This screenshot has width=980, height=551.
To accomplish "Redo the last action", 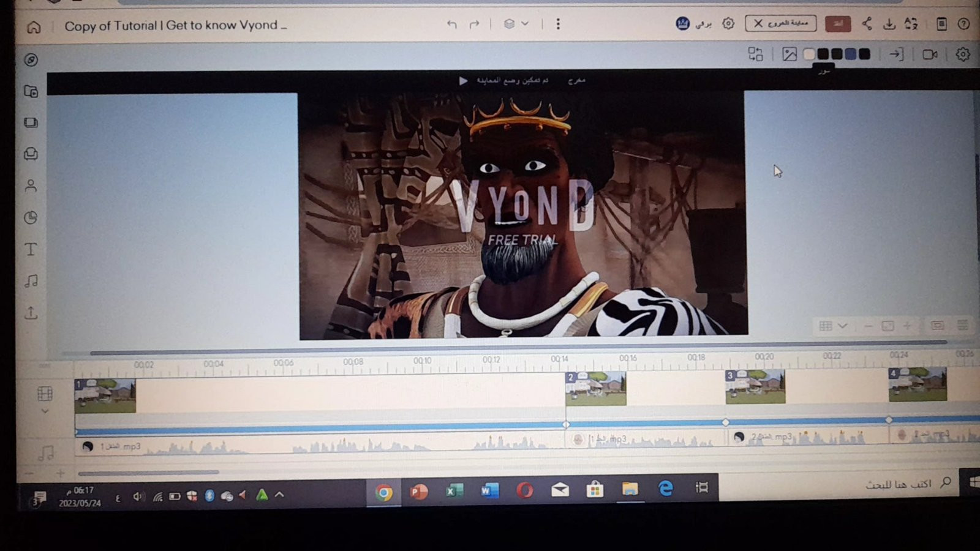I will [x=474, y=24].
